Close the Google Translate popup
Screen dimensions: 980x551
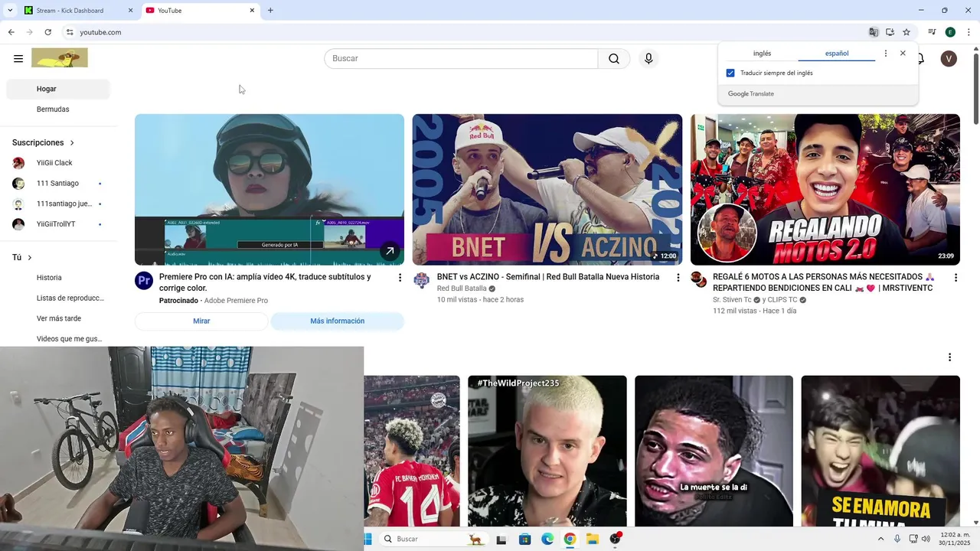click(903, 54)
